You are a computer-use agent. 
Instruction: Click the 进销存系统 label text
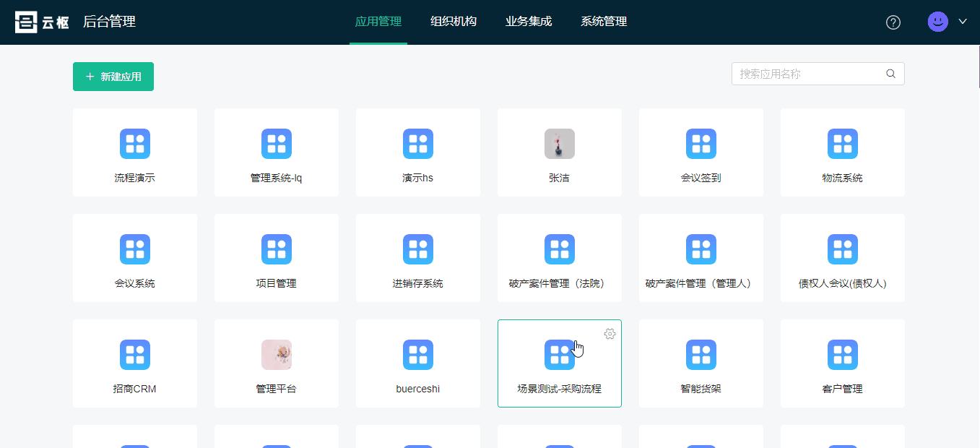tap(418, 283)
